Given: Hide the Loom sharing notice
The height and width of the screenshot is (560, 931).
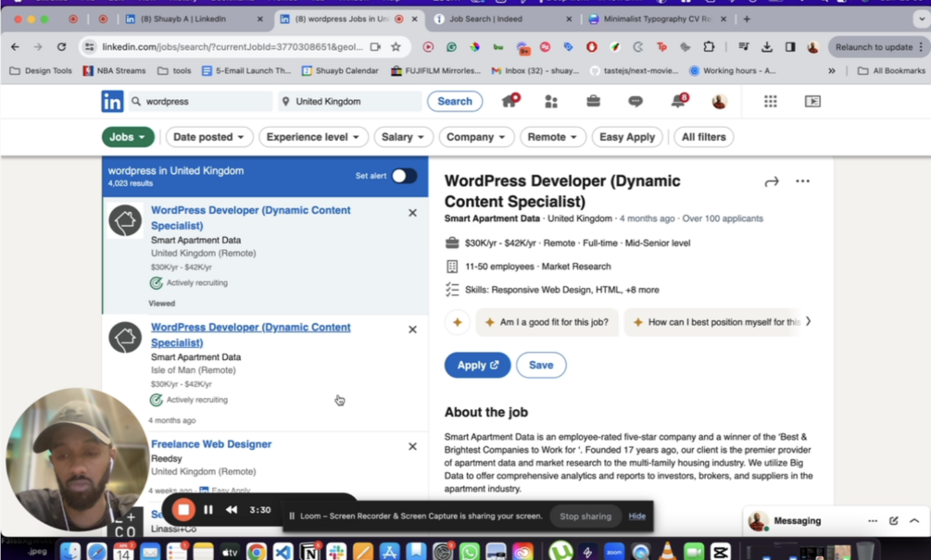Looking at the screenshot, I should [637, 516].
